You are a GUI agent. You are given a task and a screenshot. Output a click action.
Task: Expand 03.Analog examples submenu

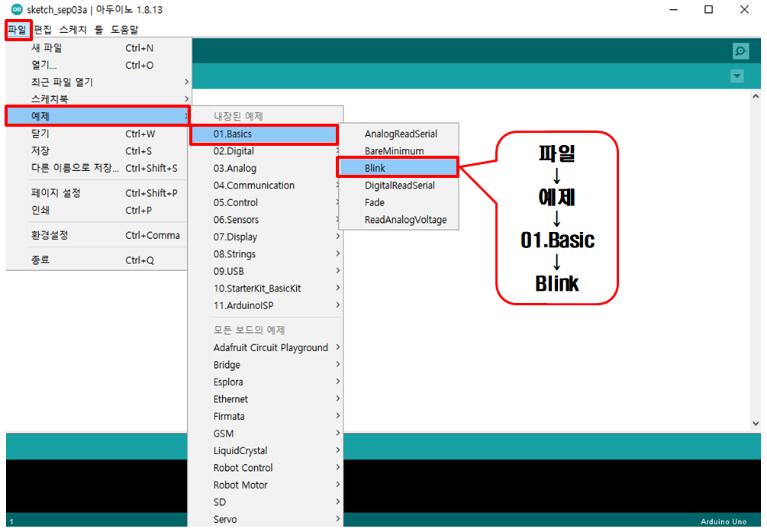pos(266,169)
